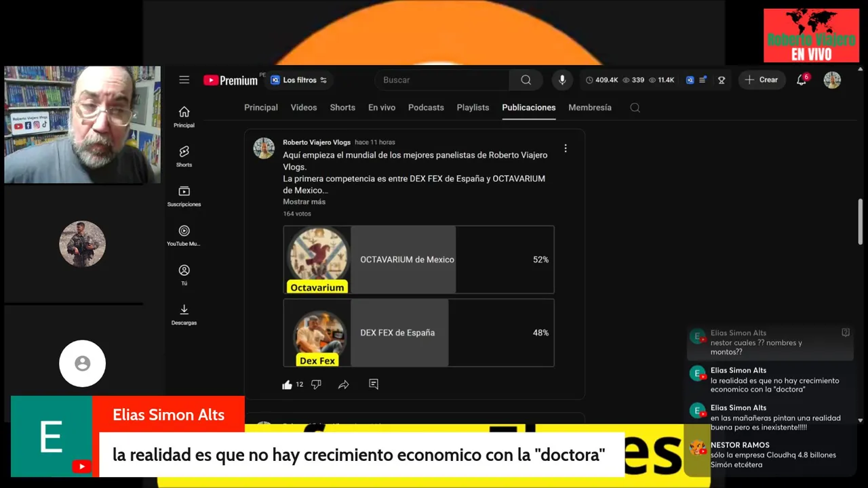Click the Roberto Viajero EN VIVO logo
This screenshot has height=488, width=868.
click(811, 36)
